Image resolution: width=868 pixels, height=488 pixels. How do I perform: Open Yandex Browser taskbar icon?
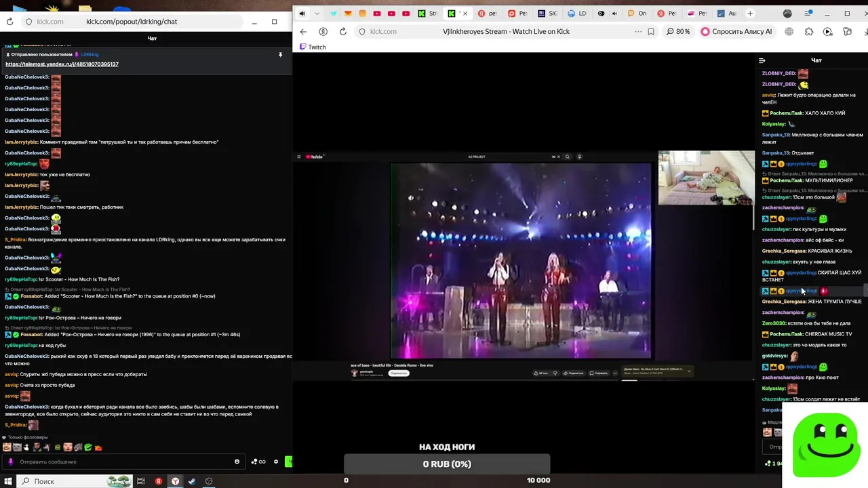coord(175,481)
